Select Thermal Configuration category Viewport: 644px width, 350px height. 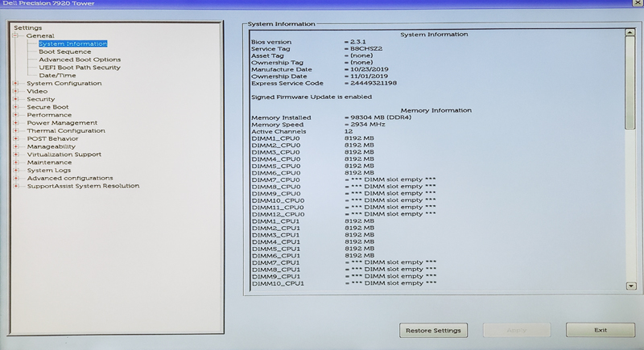pos(65,130)
